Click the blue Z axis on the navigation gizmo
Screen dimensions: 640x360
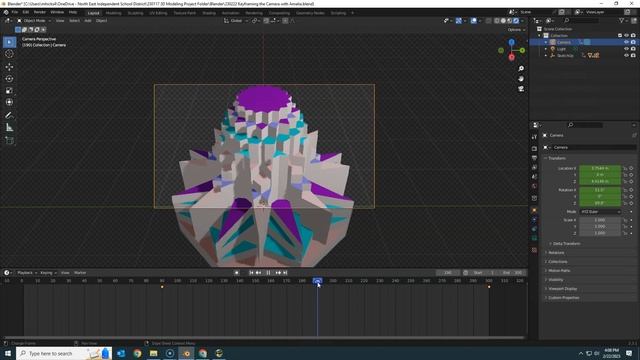pos(511,42)
